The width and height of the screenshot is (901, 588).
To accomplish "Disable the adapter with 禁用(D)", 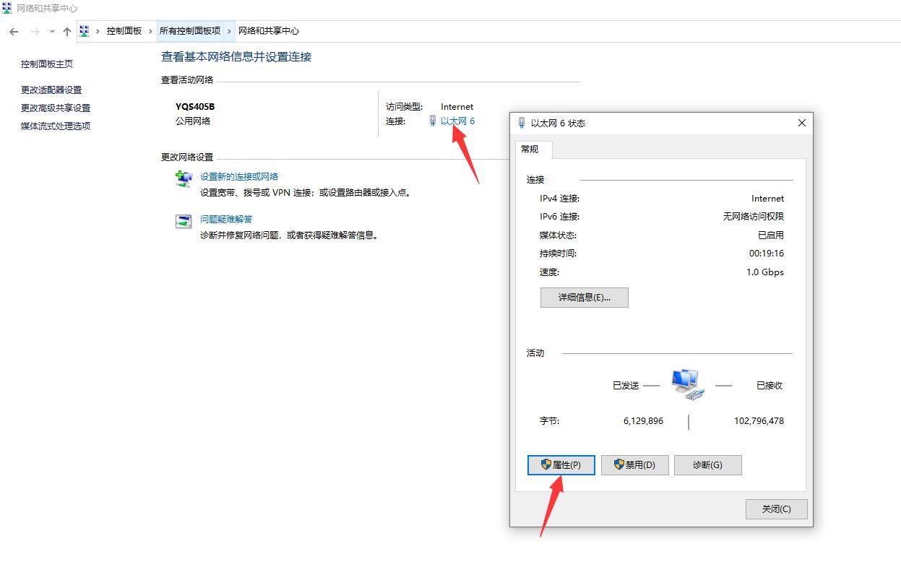I will (634, 464).
